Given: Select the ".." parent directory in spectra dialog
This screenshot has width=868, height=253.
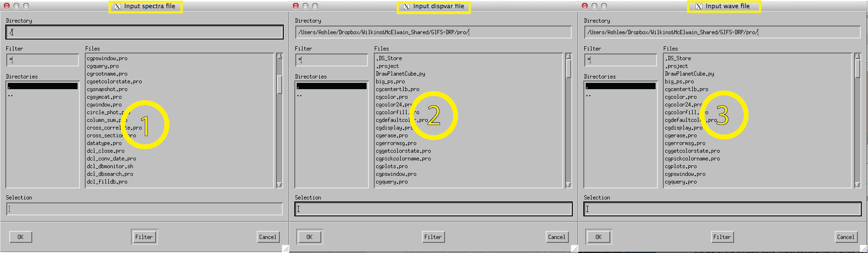Looking at the screenshot, I should [x=10, y=95].
